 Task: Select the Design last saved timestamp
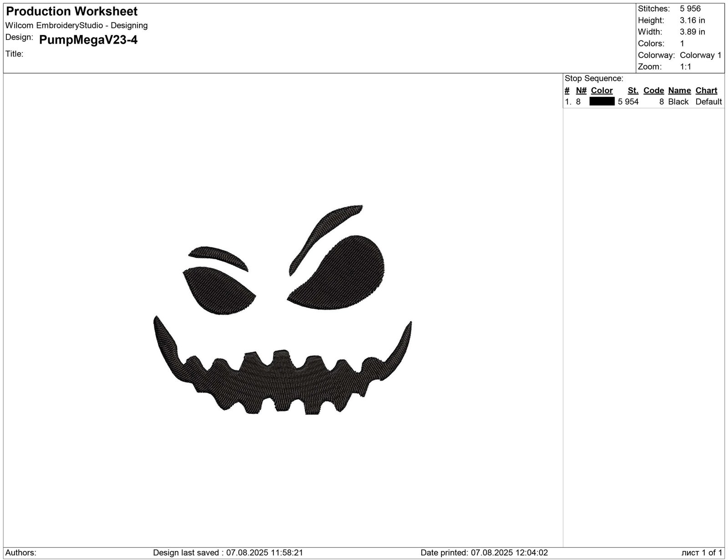click(x=227, y=553)
